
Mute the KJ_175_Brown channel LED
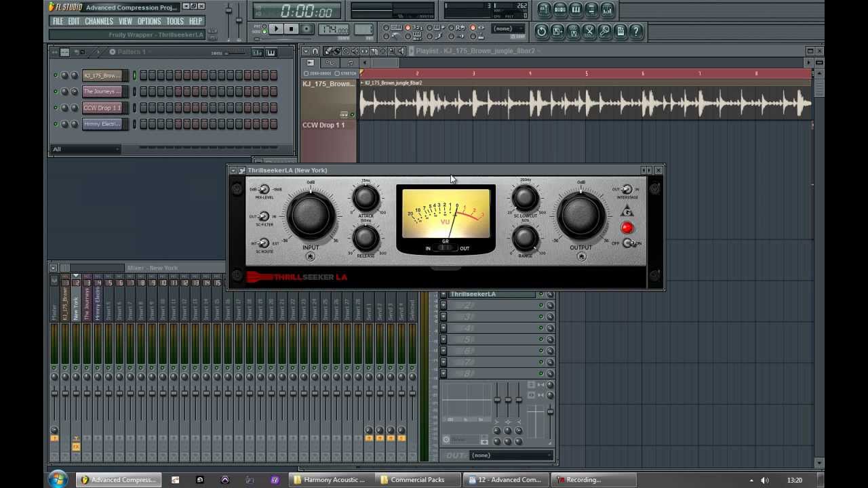[56, 75]
